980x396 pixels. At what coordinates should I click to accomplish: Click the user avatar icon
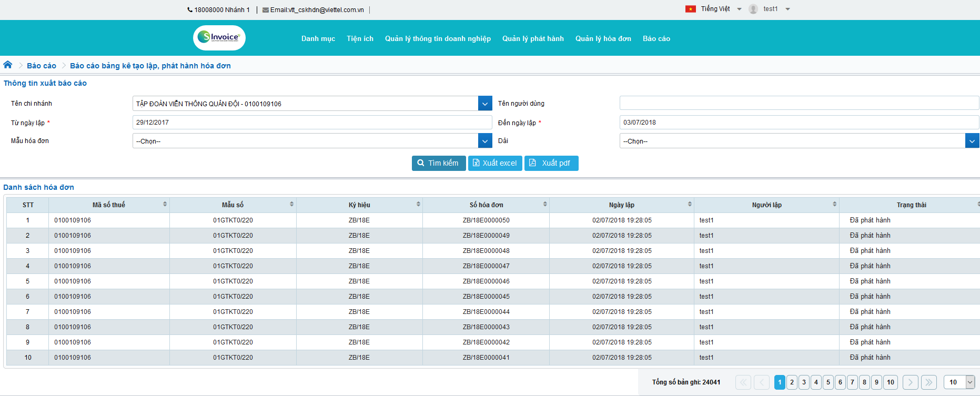click(753, 9)
